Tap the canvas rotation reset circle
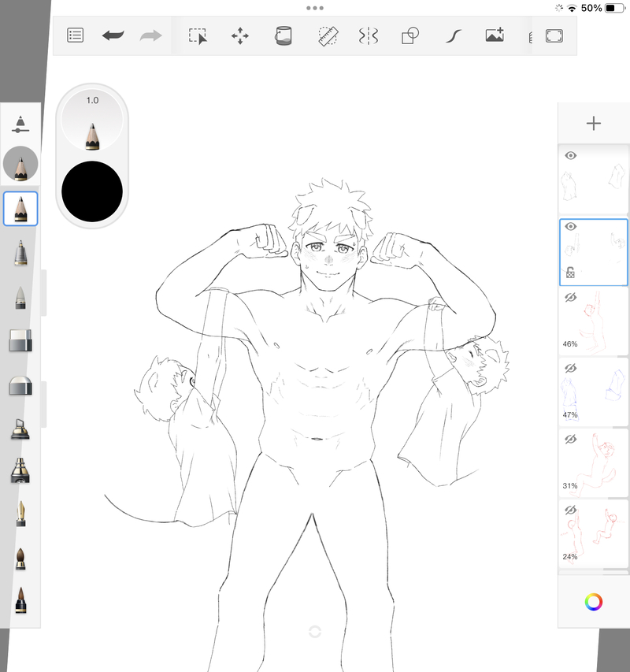The width and height of the screenshot is (630, 672). [x=315, y=632]
